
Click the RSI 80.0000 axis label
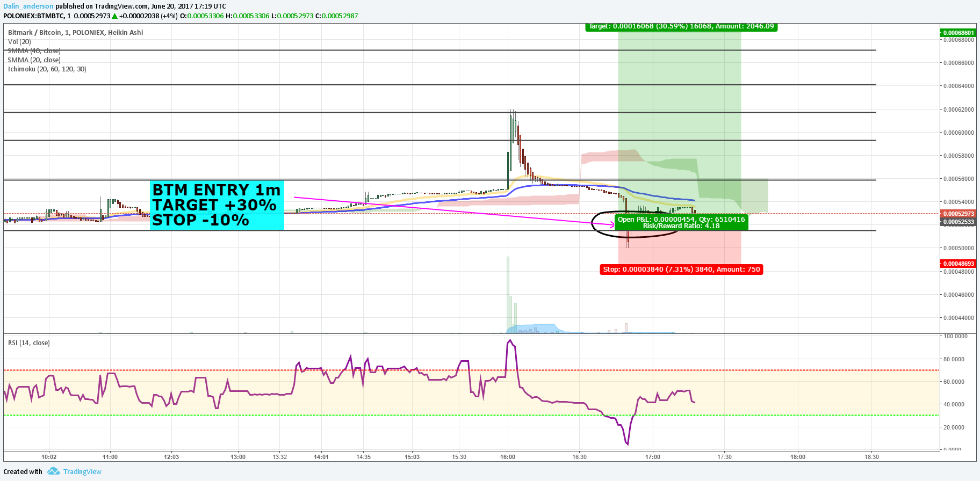pos(954,359)
